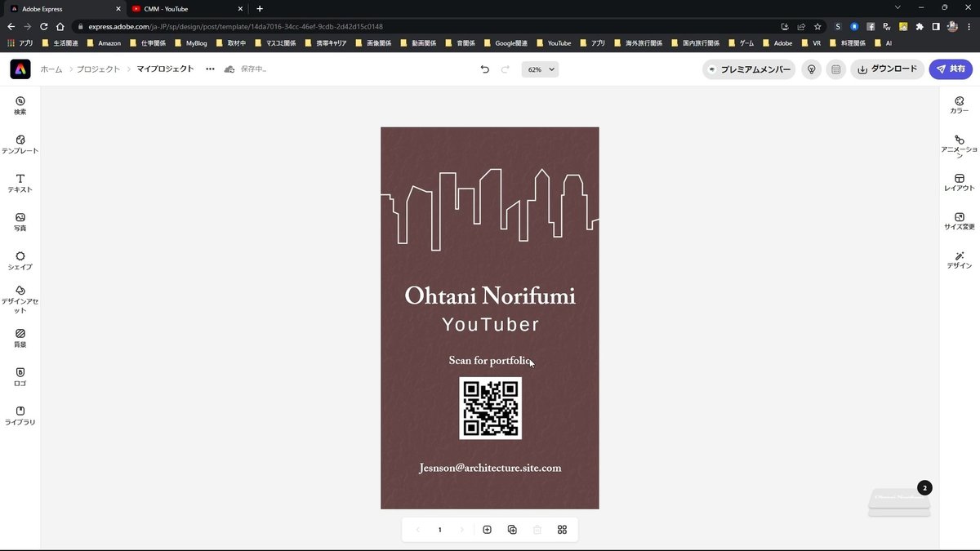The image size is (980, 551).
Task: Open the レイアウト layout panel
Action: (960, 183)
